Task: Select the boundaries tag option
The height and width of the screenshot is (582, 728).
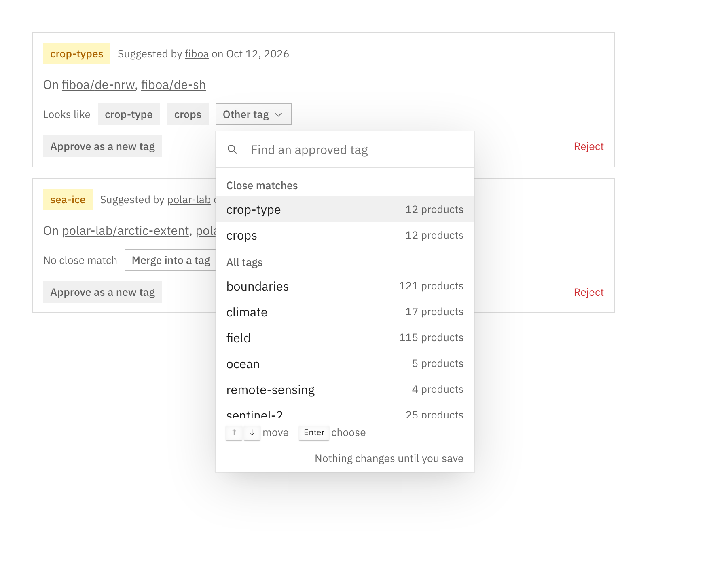Action: pyautogui.click(x=345, y=286)
